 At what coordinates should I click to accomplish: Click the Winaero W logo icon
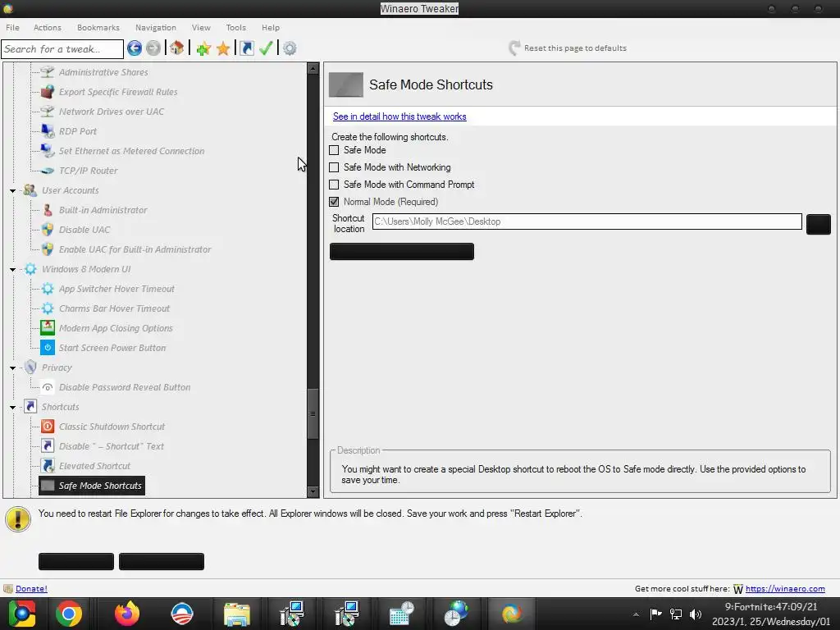pyautogui.click(x=737, y=589)
